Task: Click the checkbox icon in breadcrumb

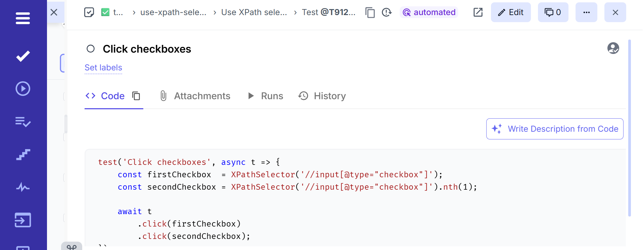Action: pos(89,12)
